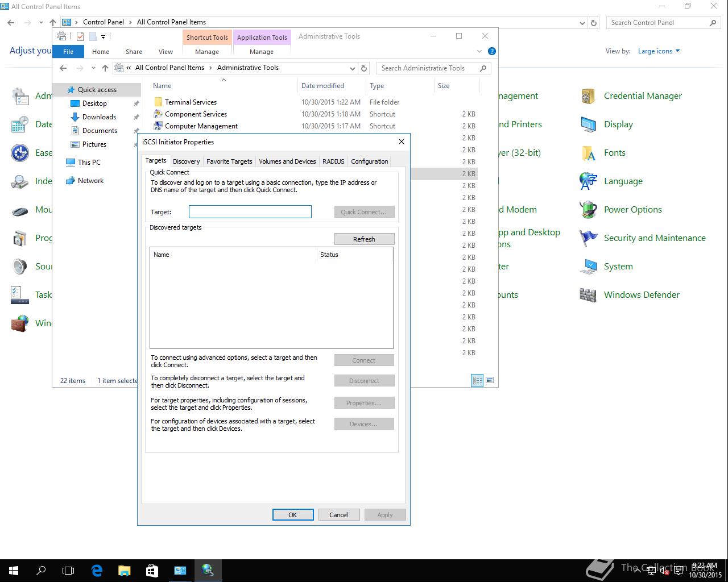728x582 pixels.
Task: Click the Refresh button in Discovered targets
Action: tap(364, 239)
